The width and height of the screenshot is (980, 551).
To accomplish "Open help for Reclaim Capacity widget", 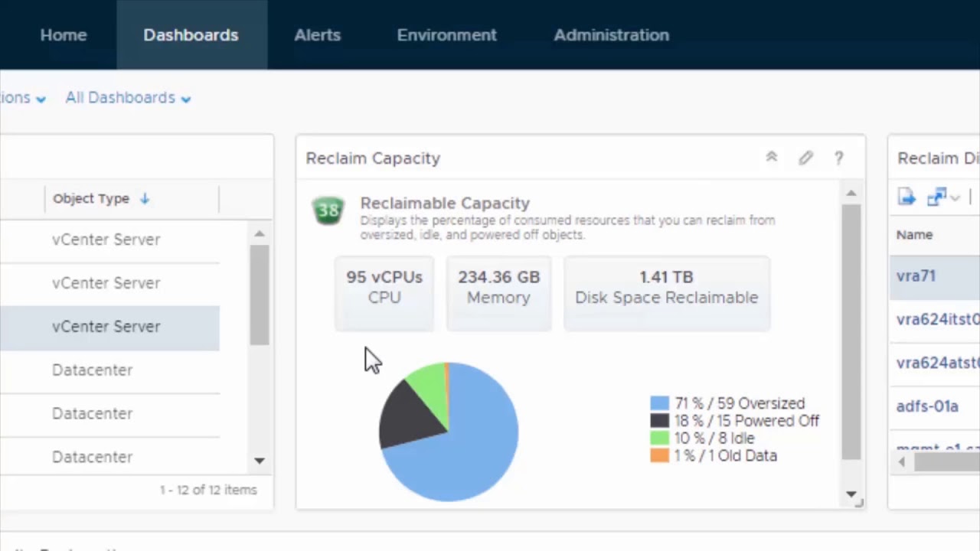I will click(839, 158).
